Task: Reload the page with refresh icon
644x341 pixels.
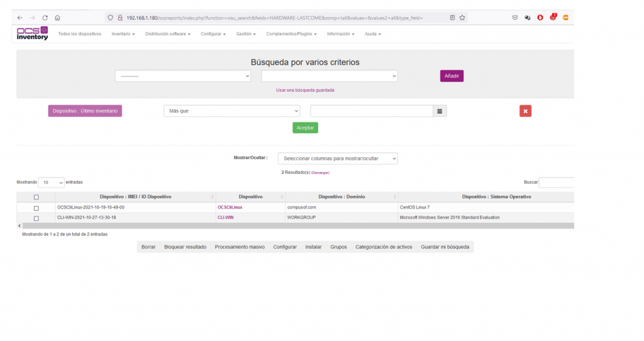Action: 45,18
